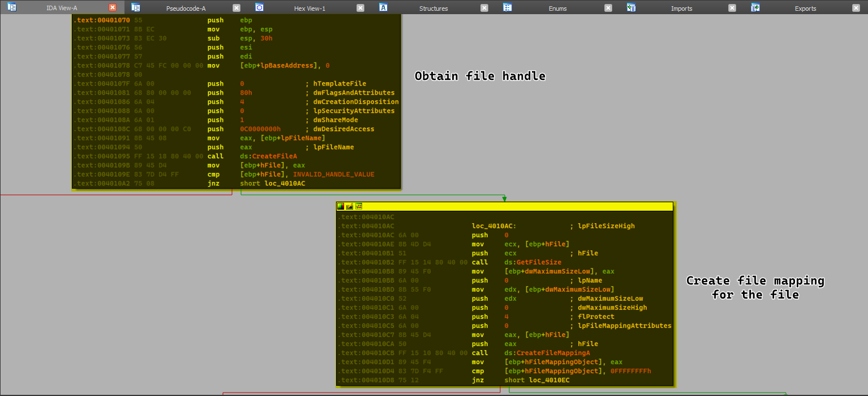
Task: Close the Enums tab
Action: tap(608, 8)
